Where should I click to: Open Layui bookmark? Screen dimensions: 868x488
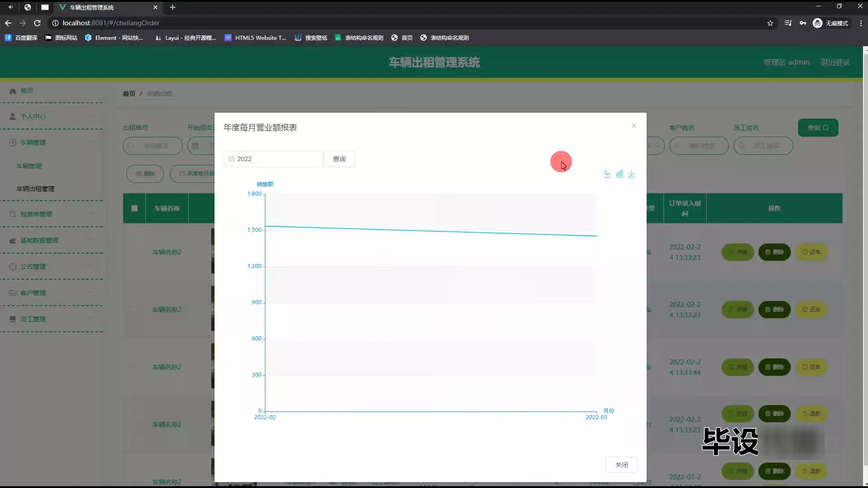185,38
